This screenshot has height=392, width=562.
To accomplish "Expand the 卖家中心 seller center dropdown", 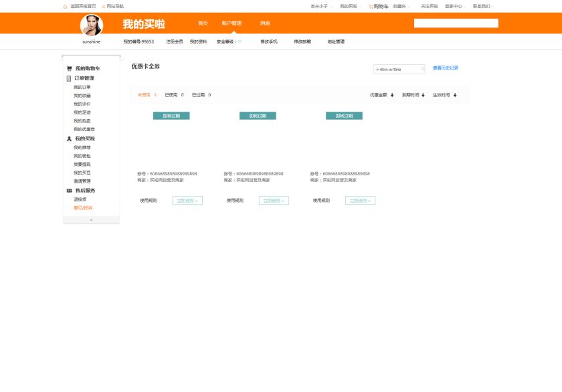I will coord(455,7).
